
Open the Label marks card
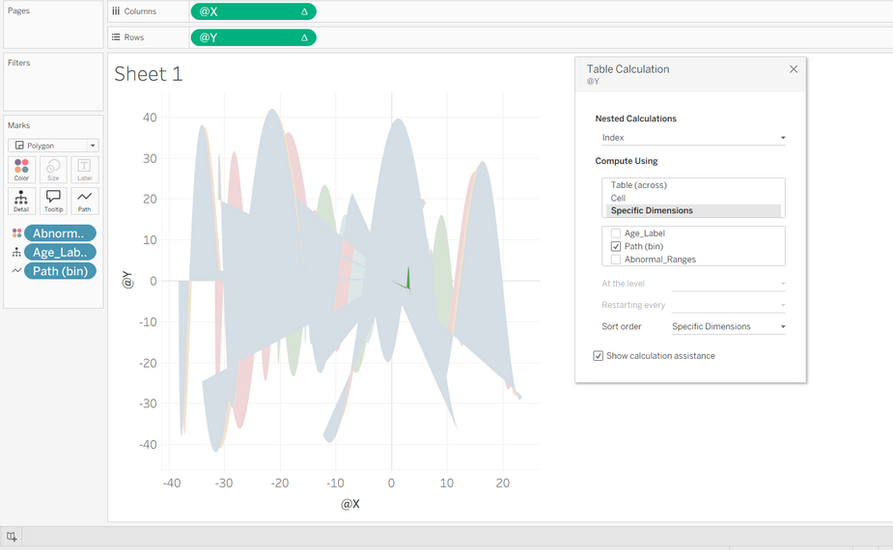pyautogui.click(x=84, y=169)
